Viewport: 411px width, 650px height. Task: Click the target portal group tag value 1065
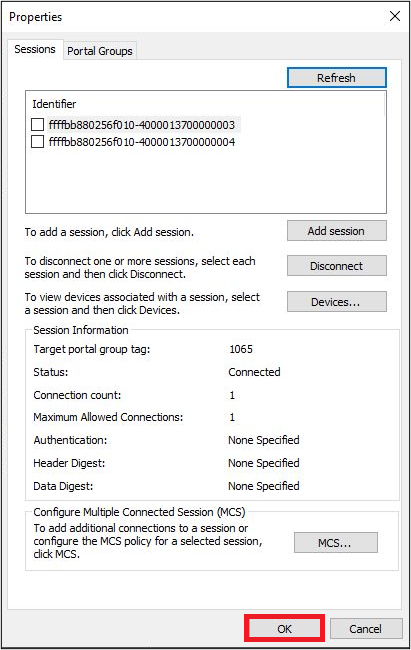241,349
